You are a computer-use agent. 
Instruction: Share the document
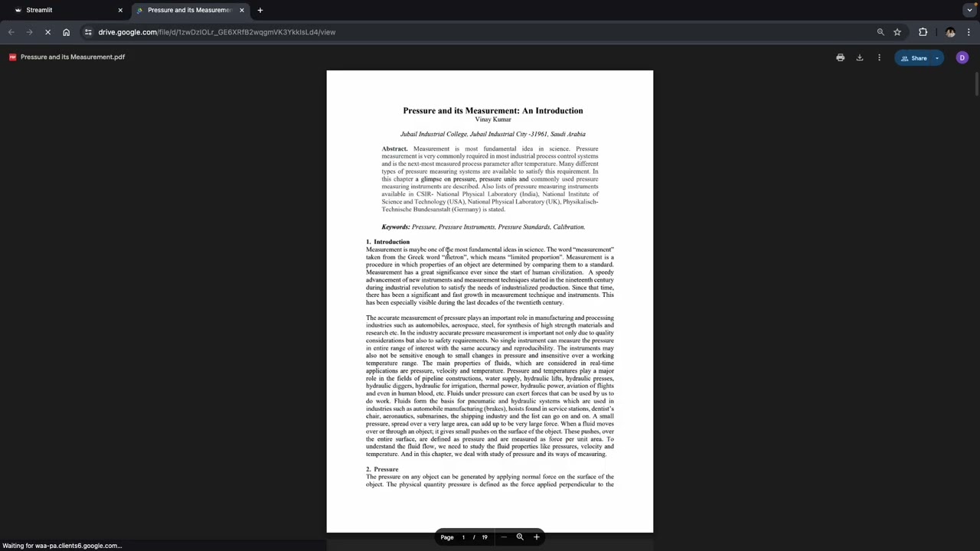point(913,58)
